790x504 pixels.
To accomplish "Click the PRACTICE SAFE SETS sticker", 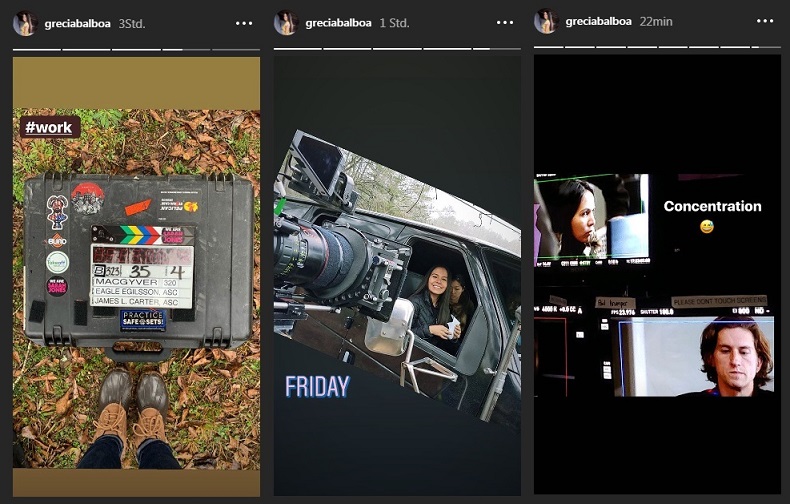I will (x=143, y=320).
